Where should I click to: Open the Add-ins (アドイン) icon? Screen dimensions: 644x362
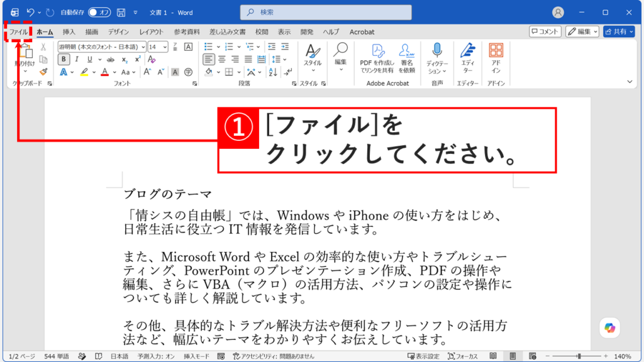(496, 58)
